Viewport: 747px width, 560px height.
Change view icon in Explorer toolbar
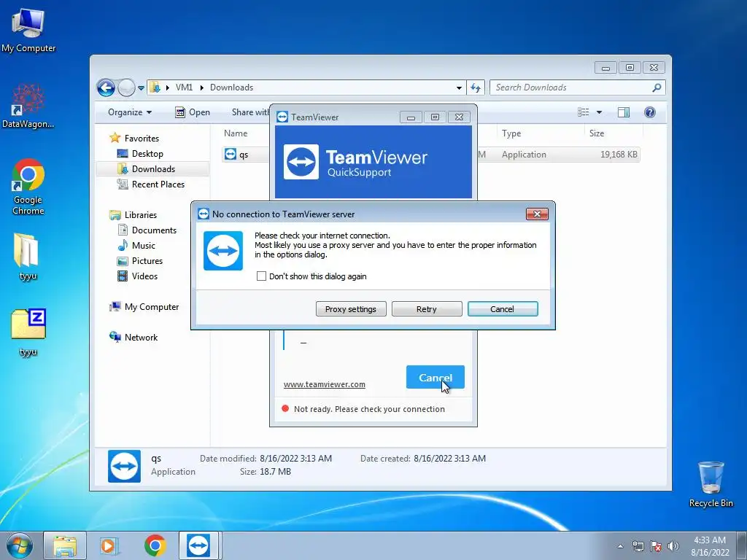[583, 112]
